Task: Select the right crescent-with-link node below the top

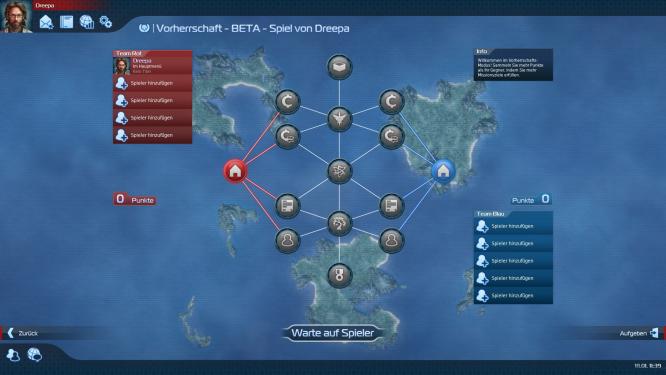Action: pos(391,136)
